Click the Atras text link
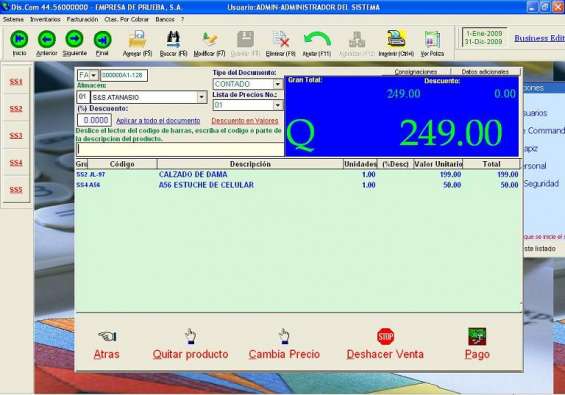 pos(106,354)
